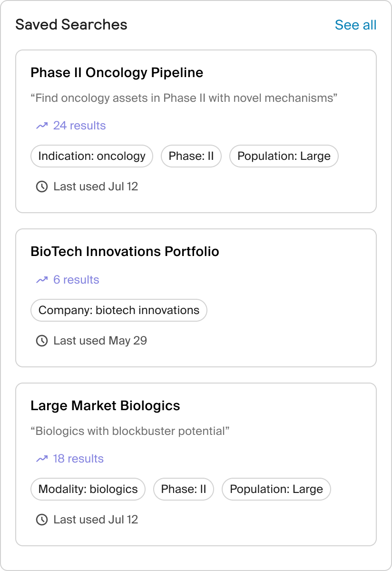Click clock icon in Large Market Biologics card

click(42, 520)
